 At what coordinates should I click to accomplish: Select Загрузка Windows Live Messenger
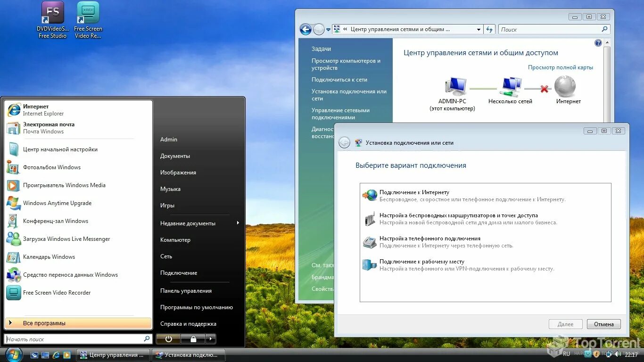coord(78,239)
